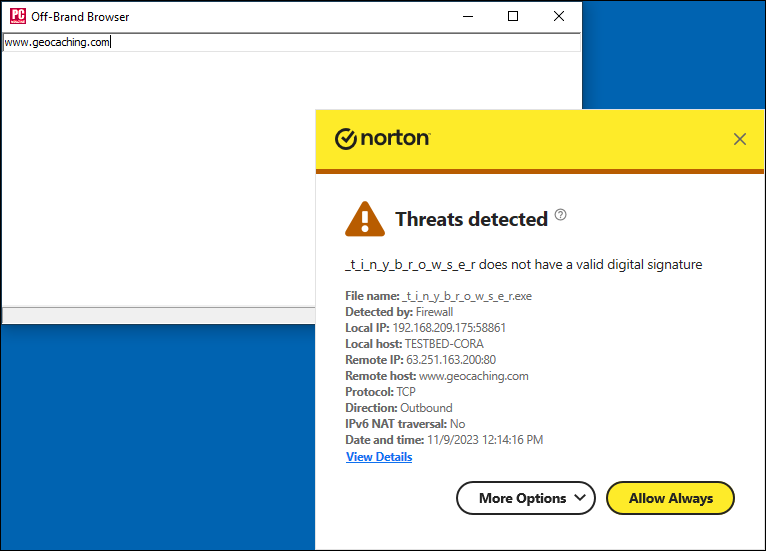Open the View Details link

pos(379,457)
